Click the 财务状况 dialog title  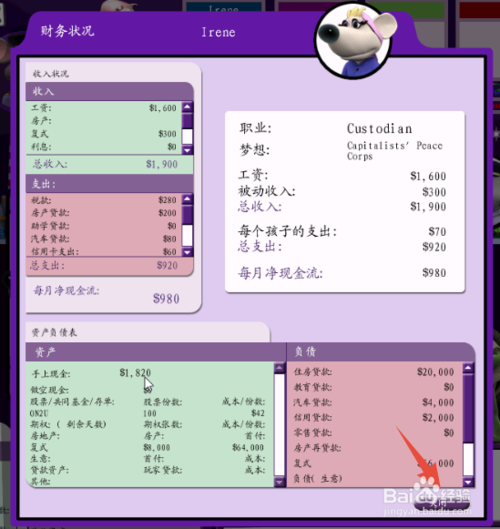[67, 31]
